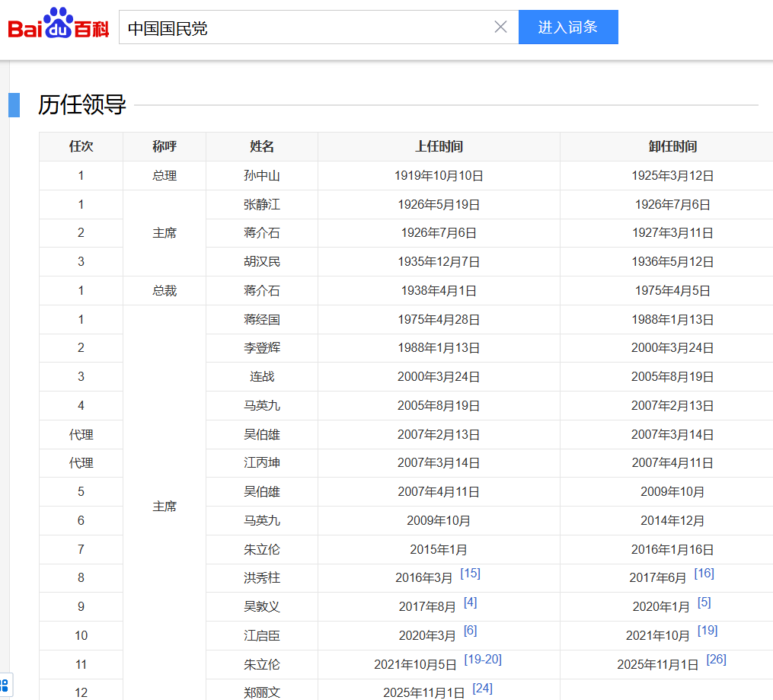Open citation [19] after 2021年10月
Image resolution: width=773 pixels, height=700 pixels.
coord(707,630)
